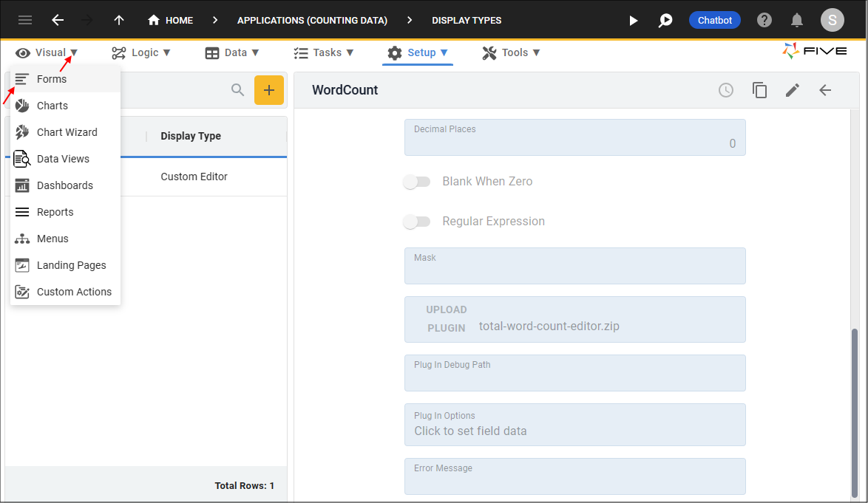
Task: Expand the Tools dropdown menu
Action: 511,52
